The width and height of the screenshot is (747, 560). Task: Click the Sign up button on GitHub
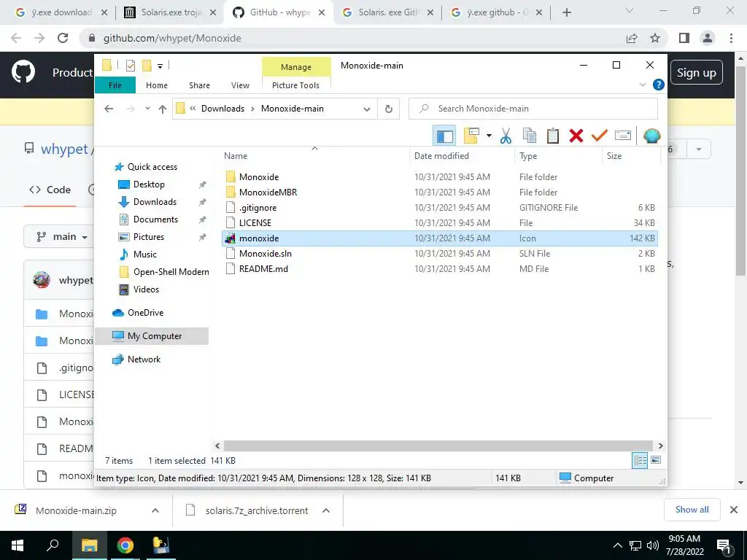click(696, 73)
